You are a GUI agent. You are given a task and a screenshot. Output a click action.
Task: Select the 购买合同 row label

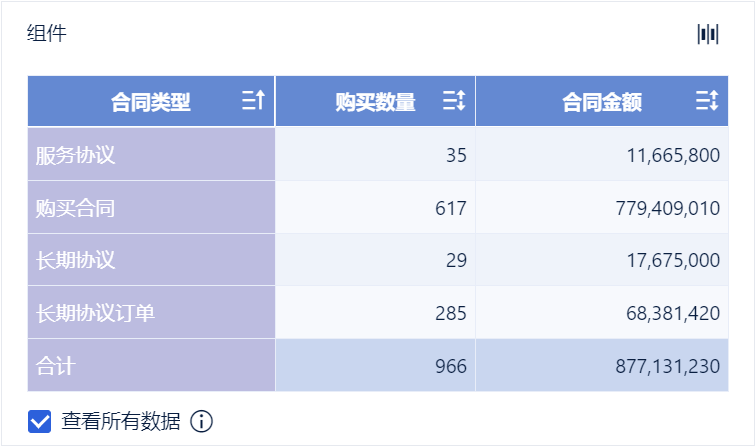[x=76, y=208]
